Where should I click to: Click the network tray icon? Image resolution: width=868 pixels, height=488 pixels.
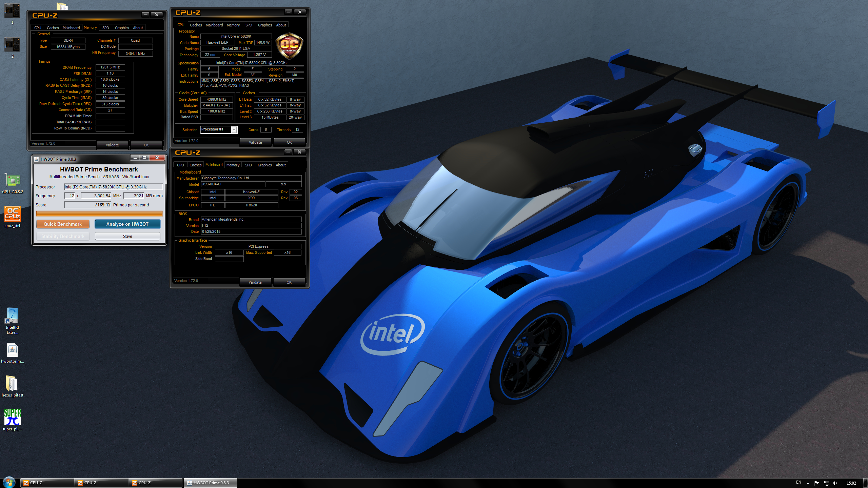826,483
